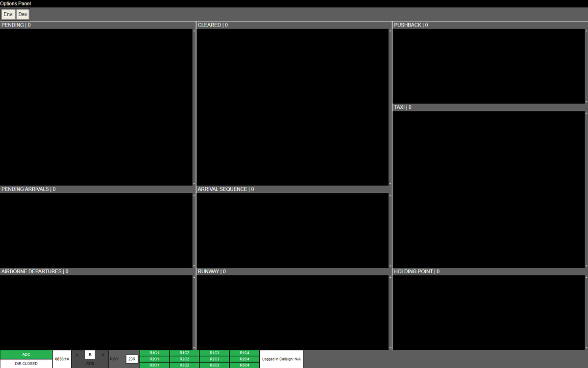Open the 23R runway selector
This screenshot has height=368, width=588.
pyautogui.click(x=131, y=359)
